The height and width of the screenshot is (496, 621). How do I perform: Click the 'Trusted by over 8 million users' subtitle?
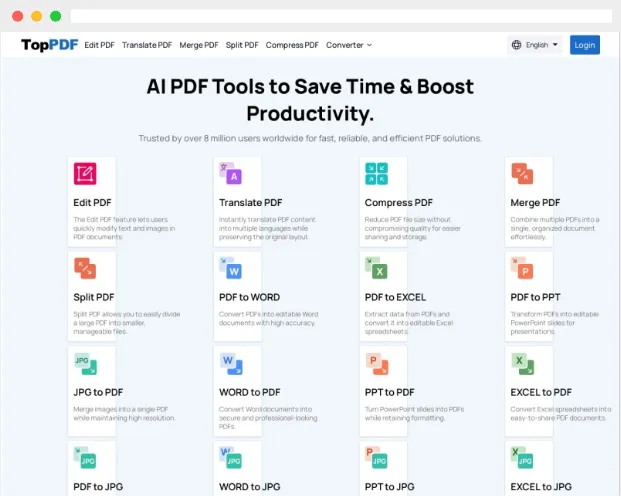[x=310, y=138]
